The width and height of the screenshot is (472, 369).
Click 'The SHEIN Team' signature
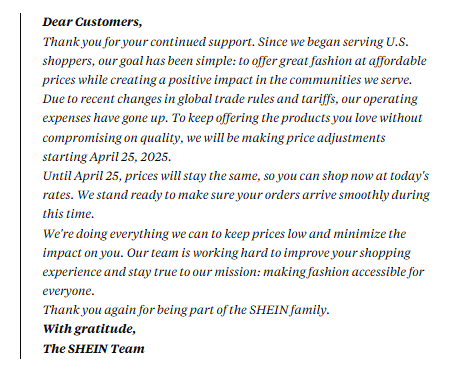click(94, 349)
